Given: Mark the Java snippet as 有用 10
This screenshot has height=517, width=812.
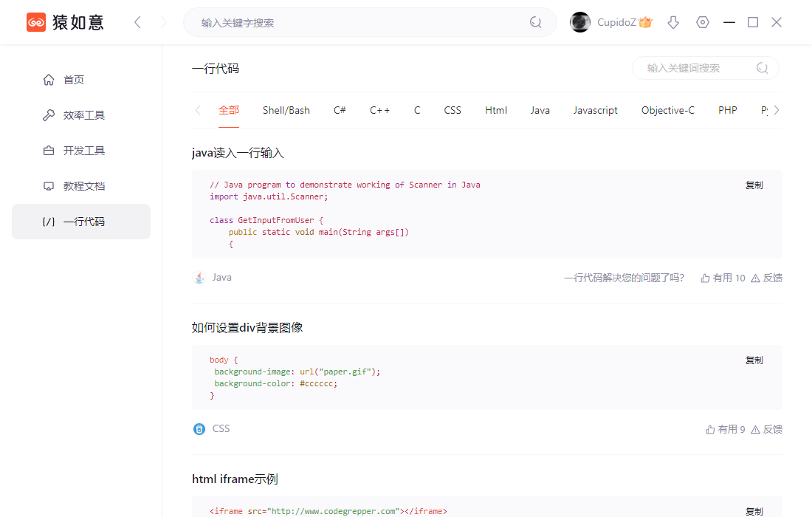Looking at the screenshot, I should tap(723, 278).
